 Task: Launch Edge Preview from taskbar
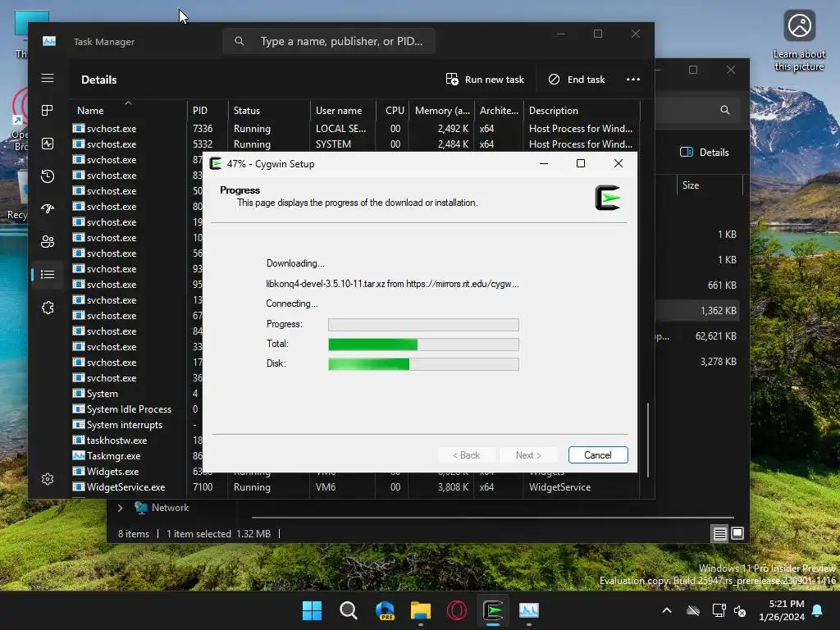pyautogui.click(x=385, y=610)
